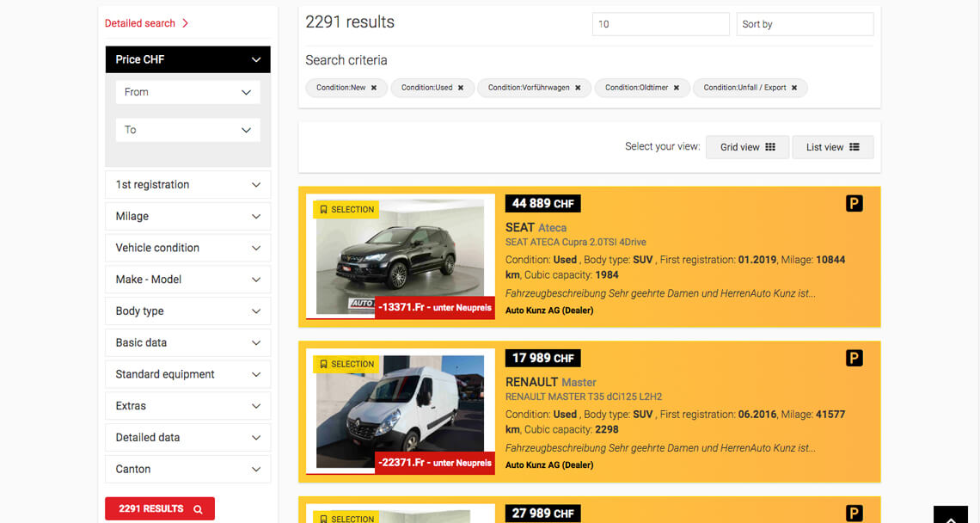The width and height of the screenshot is (980, 523).
Task: Expand the 1st registration filter
Action: click(x=188, y=185)
